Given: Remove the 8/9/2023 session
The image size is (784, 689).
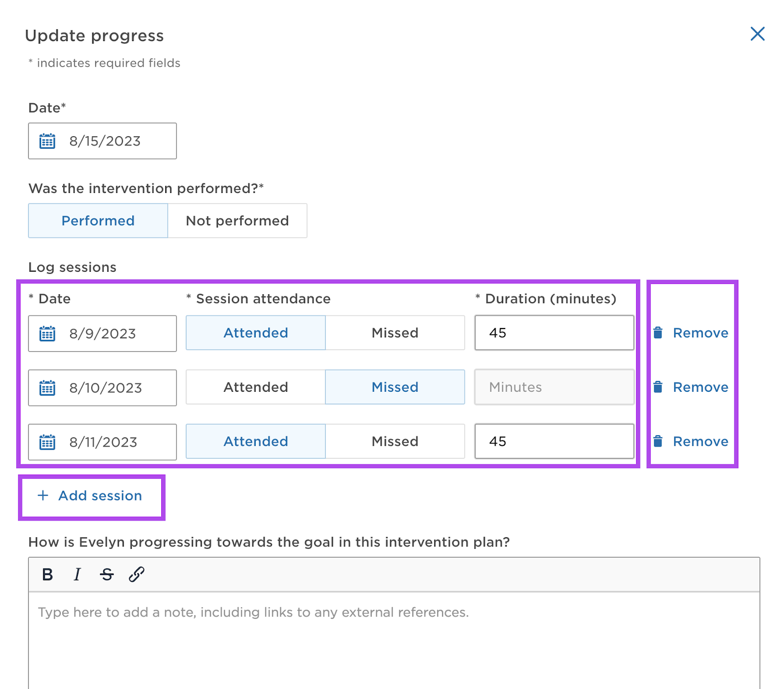Looking at the screenshot, I should click(x=691, y=333).
